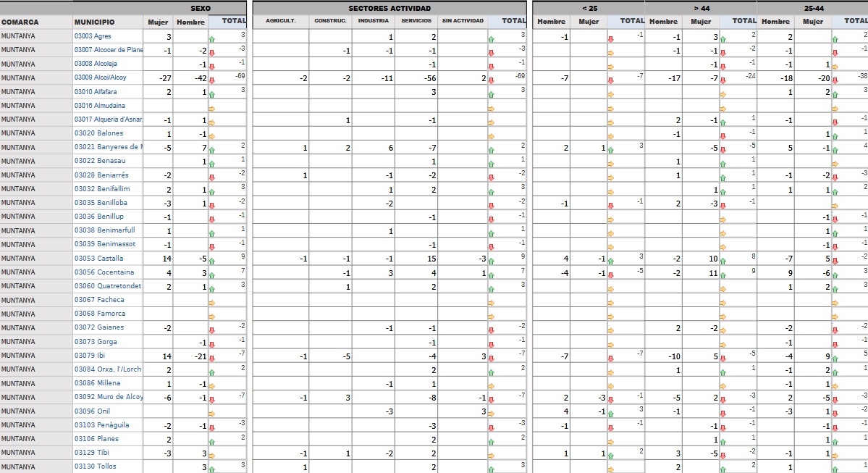
Task: Click yellow arrow in Facheca sectores total
Action: (491, 303)
